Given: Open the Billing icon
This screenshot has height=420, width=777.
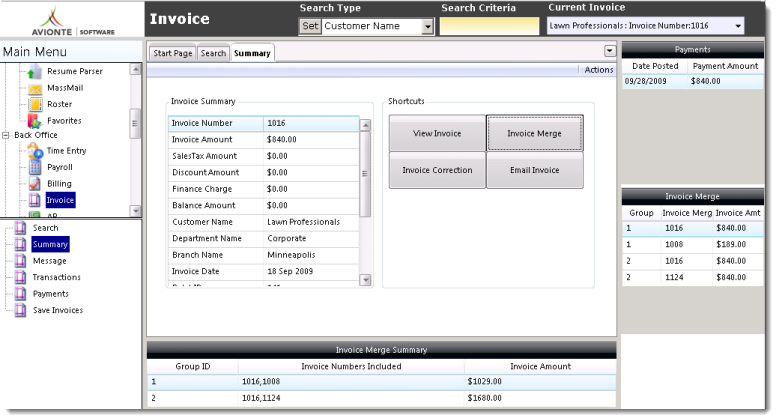Looking at the screenshot, I should [34, 184].
